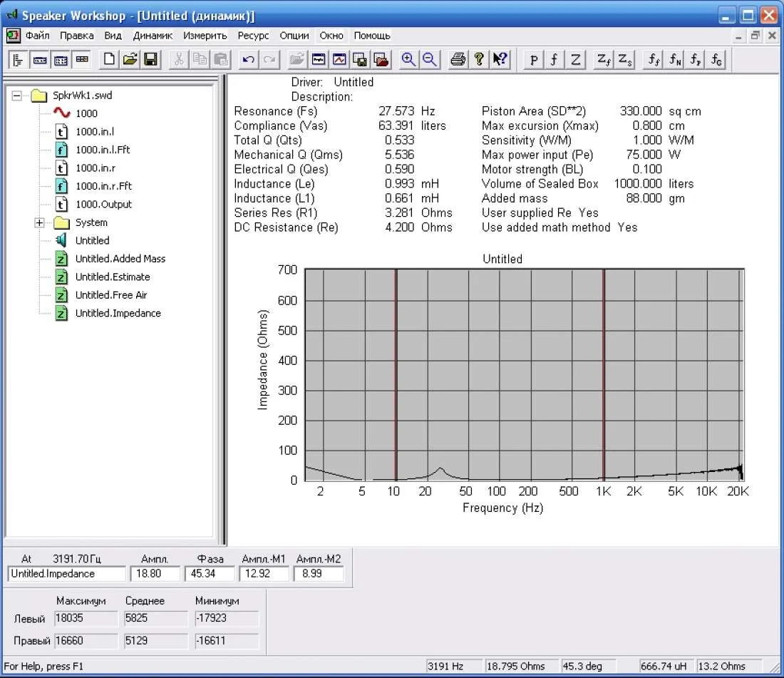Open the Измерить menu
784x678 pixels.
click(205, 36)
